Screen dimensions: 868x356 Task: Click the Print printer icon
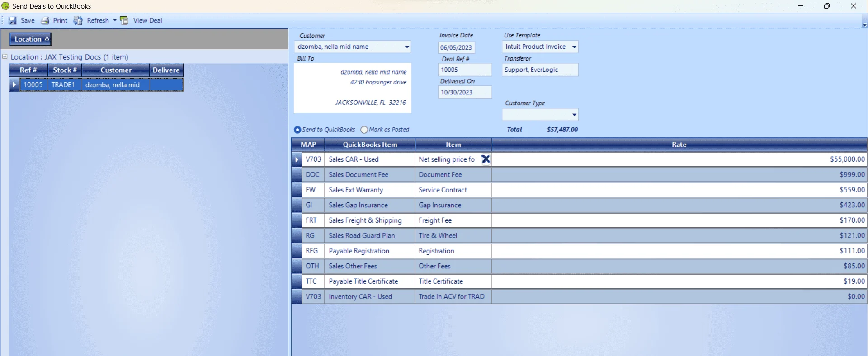coord(45,21)
